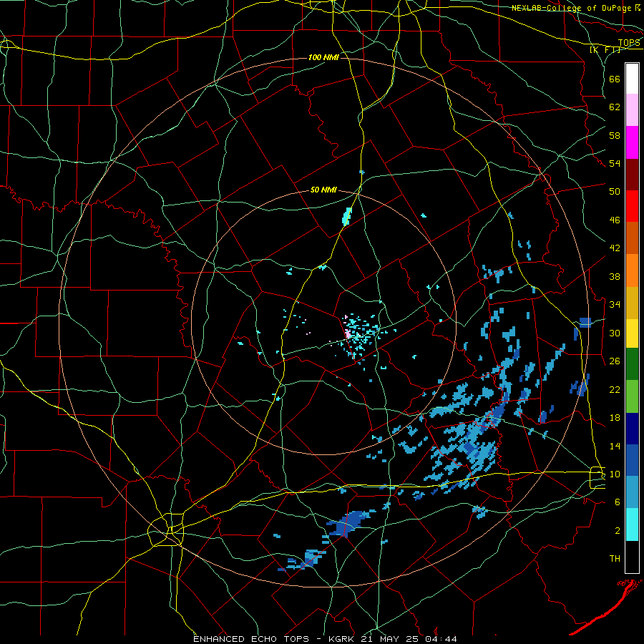Click the gold swatch between 38 and 34
This screenshot has width=644, height=644.
[x=632, y=303]
